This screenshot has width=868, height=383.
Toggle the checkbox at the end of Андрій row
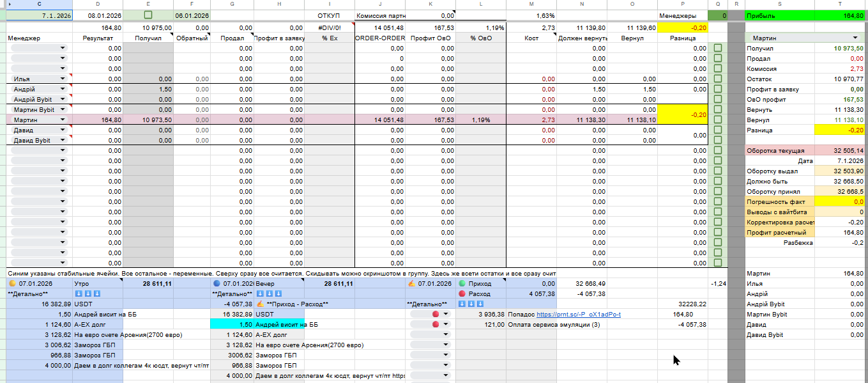(x=718, y=89)
